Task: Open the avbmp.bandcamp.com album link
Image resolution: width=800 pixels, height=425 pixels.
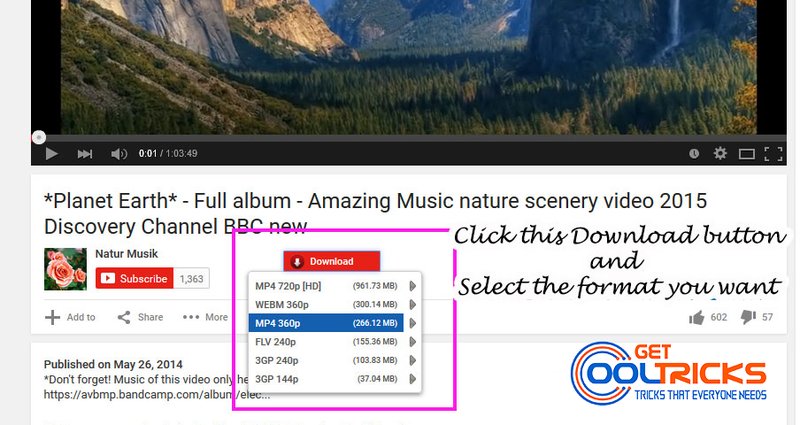Action: click(x=157, y=394)
